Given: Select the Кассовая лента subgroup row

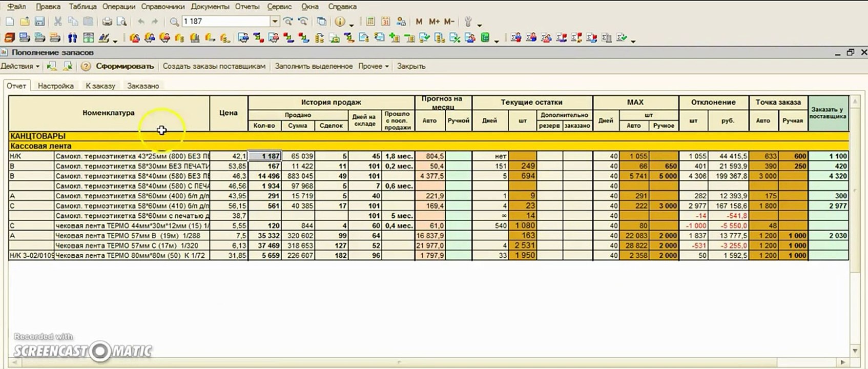Looking at the screenshot, I should tap(428, 146).
